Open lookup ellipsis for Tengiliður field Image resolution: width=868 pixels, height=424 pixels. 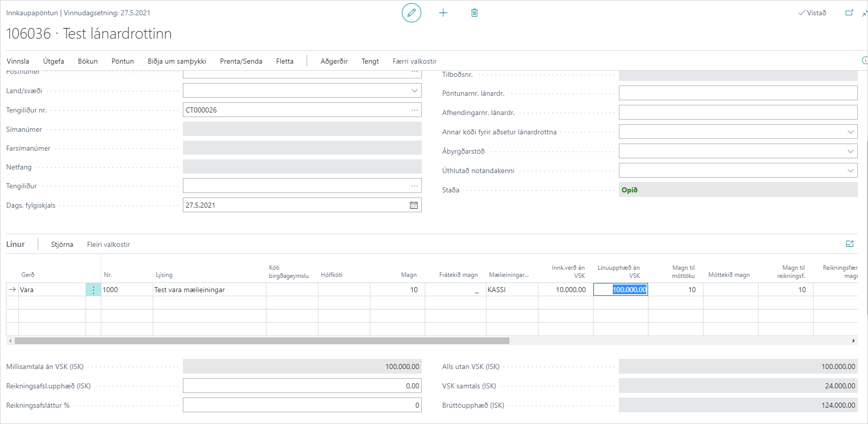click(x=415, y=186)
